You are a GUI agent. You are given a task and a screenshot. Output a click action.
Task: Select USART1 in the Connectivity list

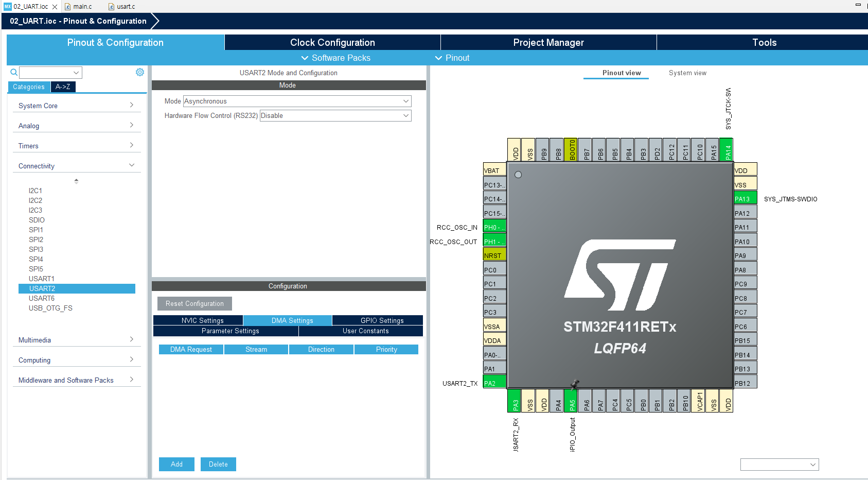coord(42,278)
